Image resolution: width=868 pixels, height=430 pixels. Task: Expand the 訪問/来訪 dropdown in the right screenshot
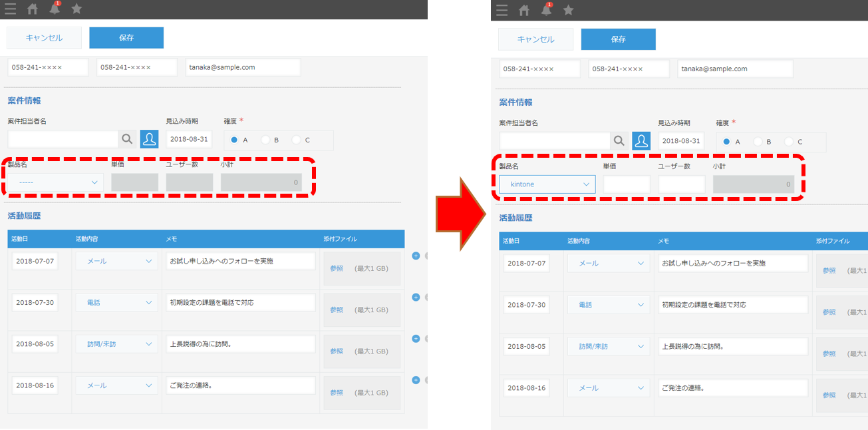[x=608, y=346]
